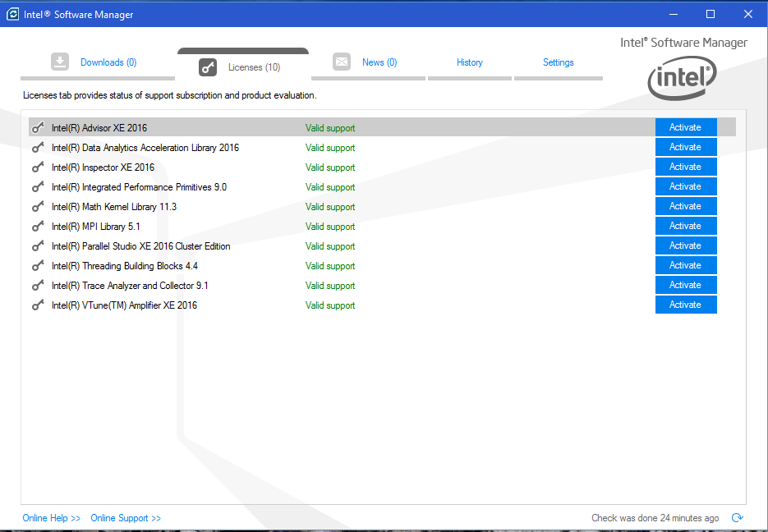
Task: Click key icon beside Threading Building Blocks 4.4
Action: (x=38, y=266)
